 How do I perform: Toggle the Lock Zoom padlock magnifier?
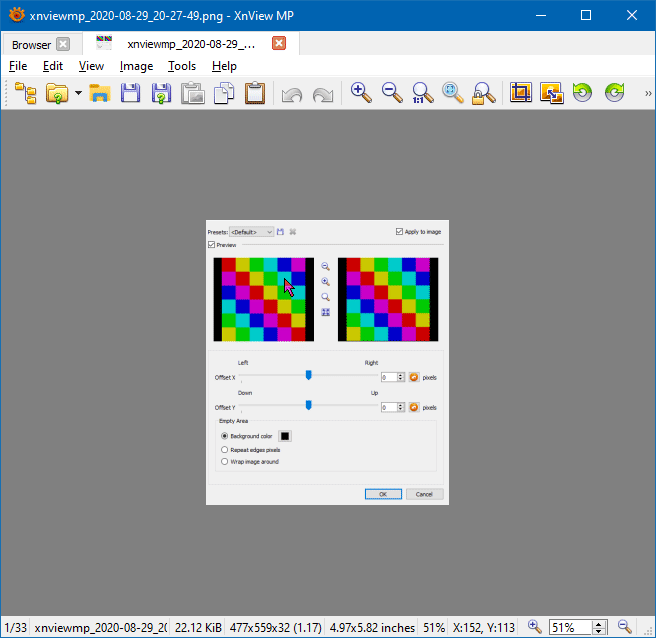tap(484, 92)
